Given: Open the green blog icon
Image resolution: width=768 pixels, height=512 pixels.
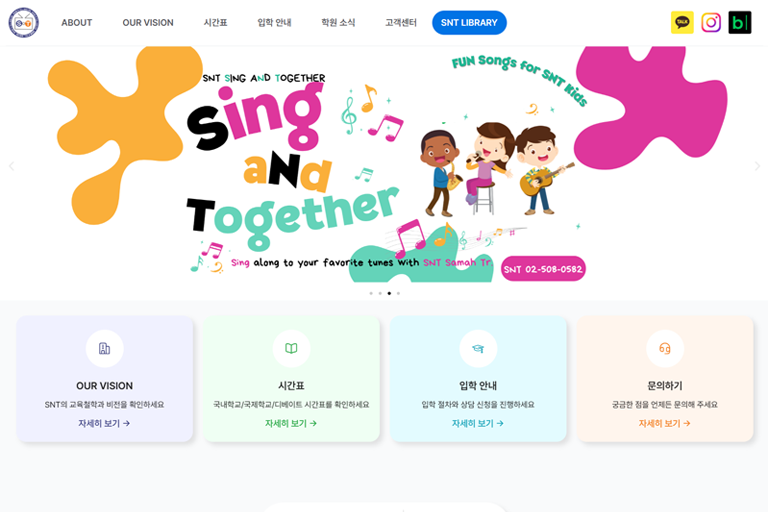Looking at the screenshot, I should [740, 23].
